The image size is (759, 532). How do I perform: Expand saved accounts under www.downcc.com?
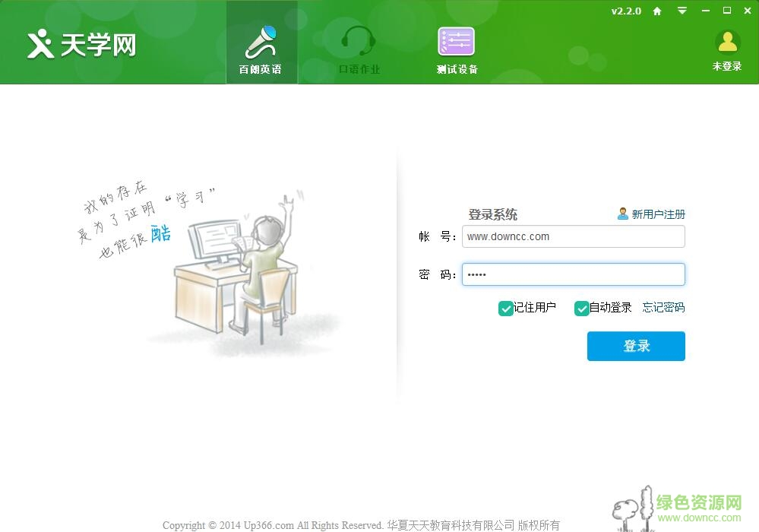click(x=676, y=236)
